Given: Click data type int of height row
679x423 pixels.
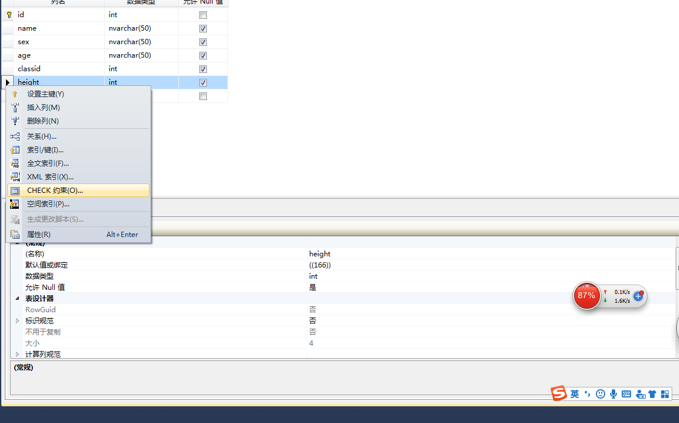Looking at the screenshot, I should tap(142, 82).
